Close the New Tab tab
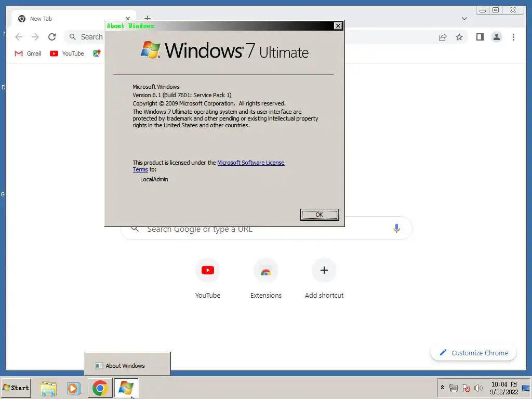 click(128, 19)
